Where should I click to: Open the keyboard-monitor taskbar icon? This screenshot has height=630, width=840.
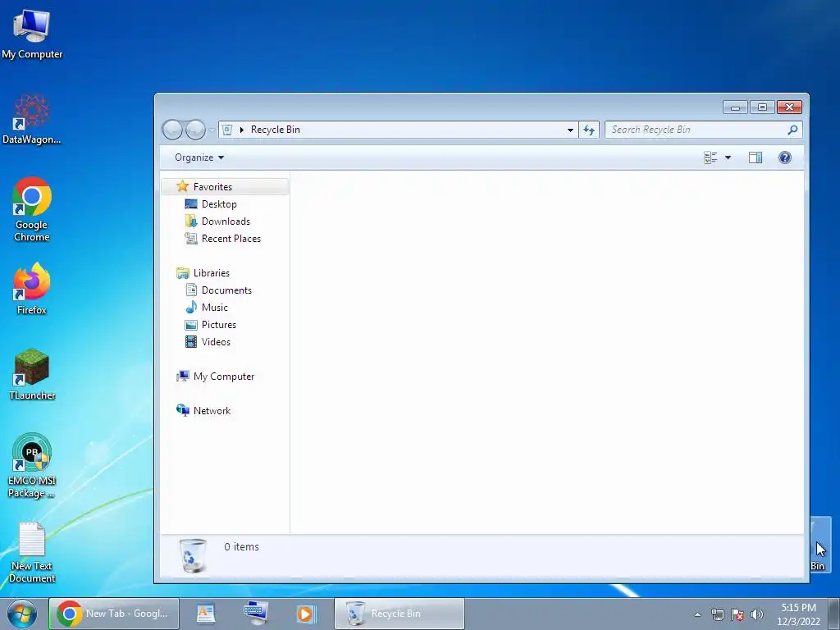(x=256, y=614)
